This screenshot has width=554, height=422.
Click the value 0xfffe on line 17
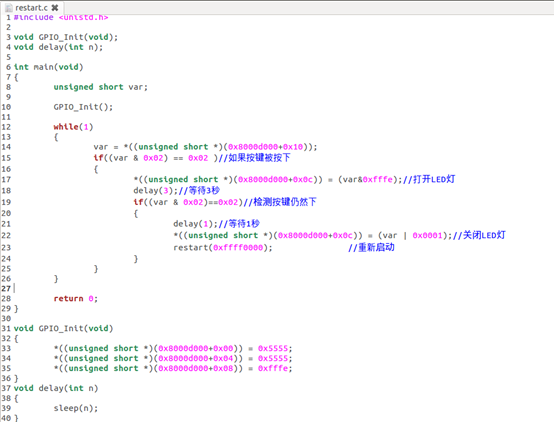coord(378,180)
